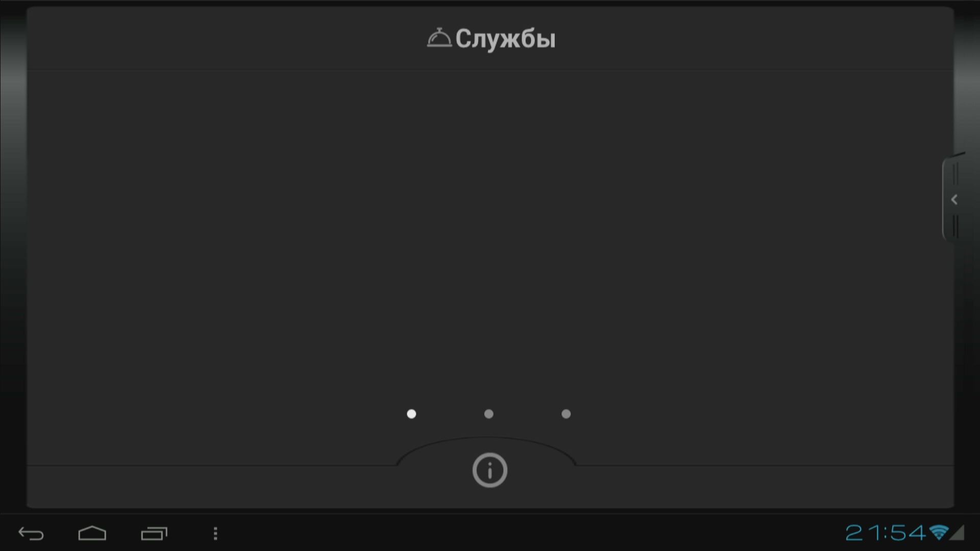Image resolution: width=980 pixels, height=551 pixels.
Task: Tap the cellular signal indicator
Action: pyautogui.click(x=957, y=533)
